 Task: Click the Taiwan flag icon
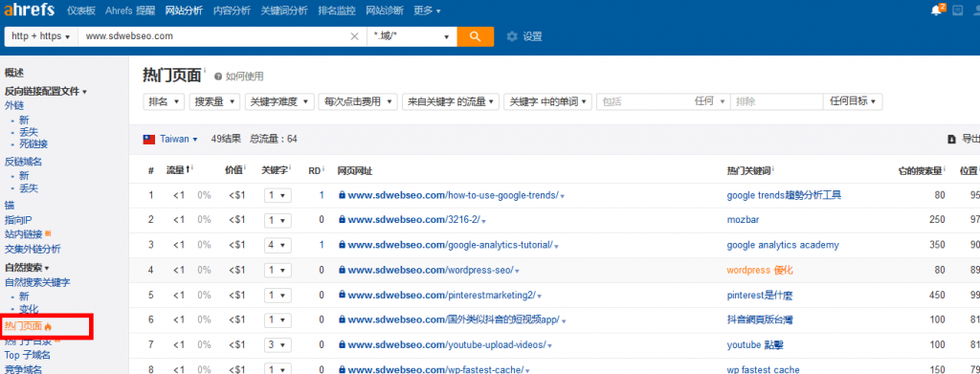[148, 140]
